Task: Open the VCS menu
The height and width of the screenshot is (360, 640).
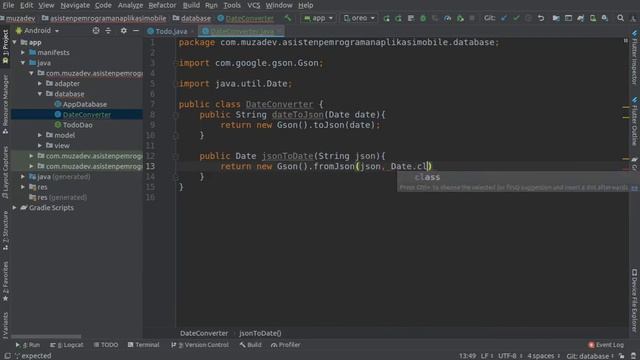Action: (x=253, y=5)
